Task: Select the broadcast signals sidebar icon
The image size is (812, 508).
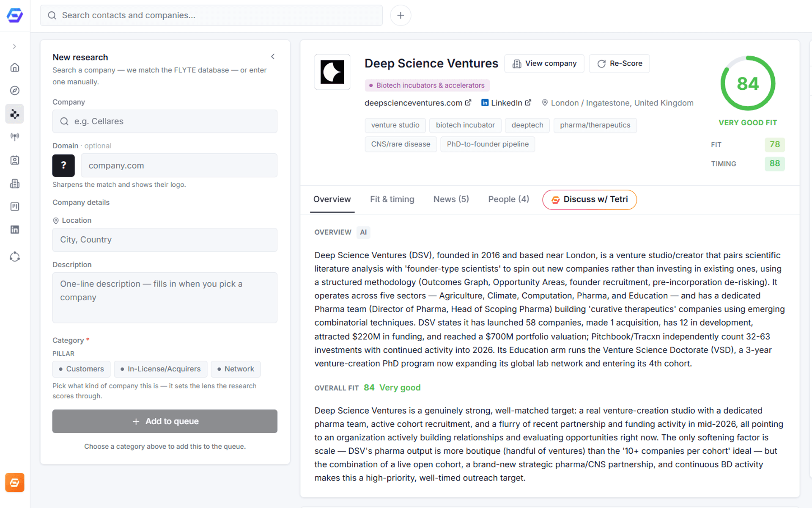Action: 15,137
